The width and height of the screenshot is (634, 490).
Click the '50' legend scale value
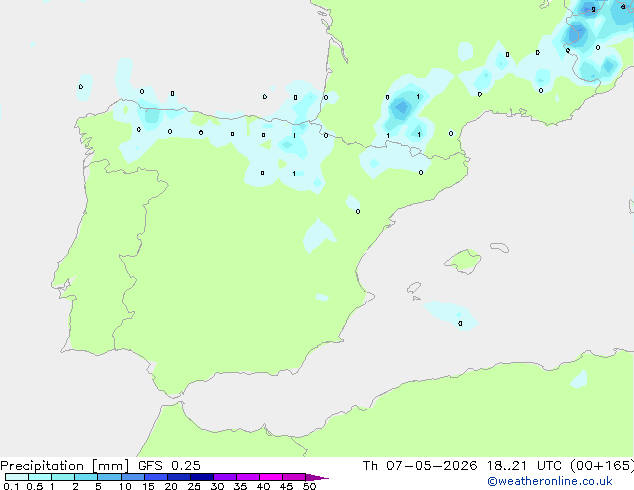coord(309,486)
